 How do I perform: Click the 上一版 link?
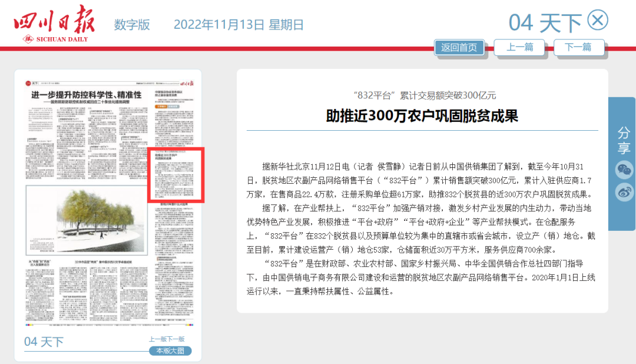[158, 339]
